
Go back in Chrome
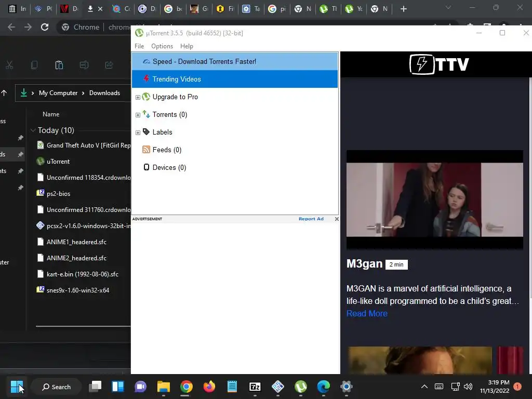[x=11, y=27]
